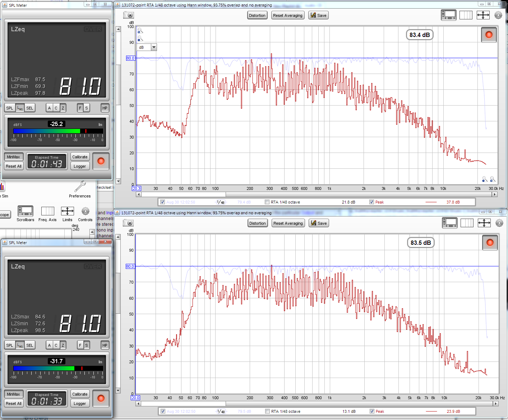Viewport: 508px width, 420px height.
Task: Zoom out horizontally on top RTA graph
Action: (x=485, y=179)
